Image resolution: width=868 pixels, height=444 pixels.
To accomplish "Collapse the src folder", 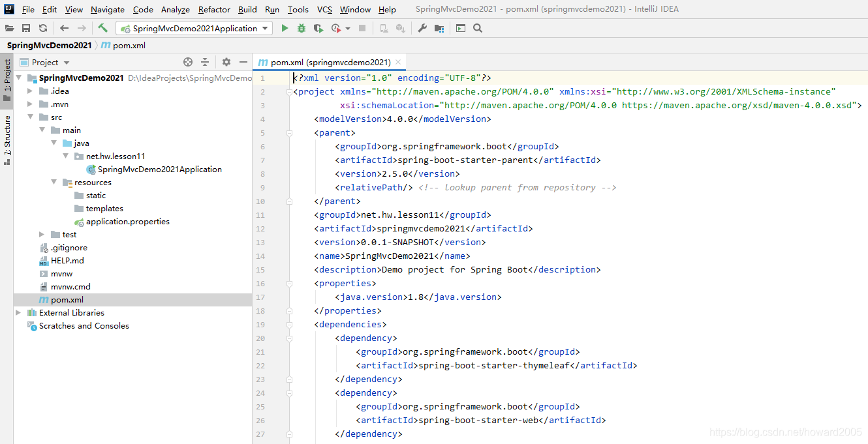I will tap(30, 117).
